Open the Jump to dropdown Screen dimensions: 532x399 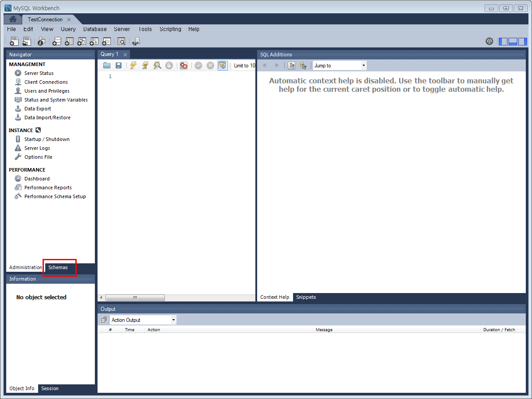tap(340, 66)
